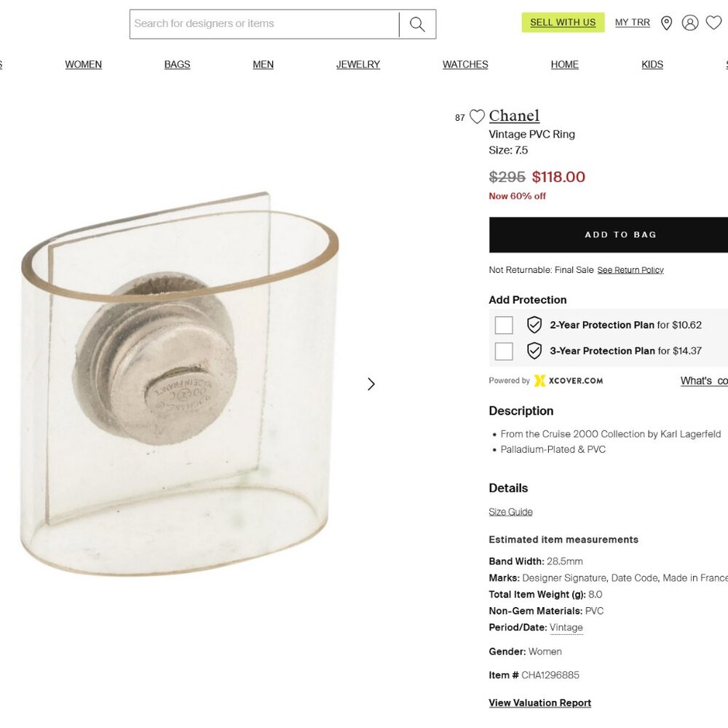The height and width of the screenshot is (728, 728).
Task: Click the search magnifier icon
Action: (416, 23)
